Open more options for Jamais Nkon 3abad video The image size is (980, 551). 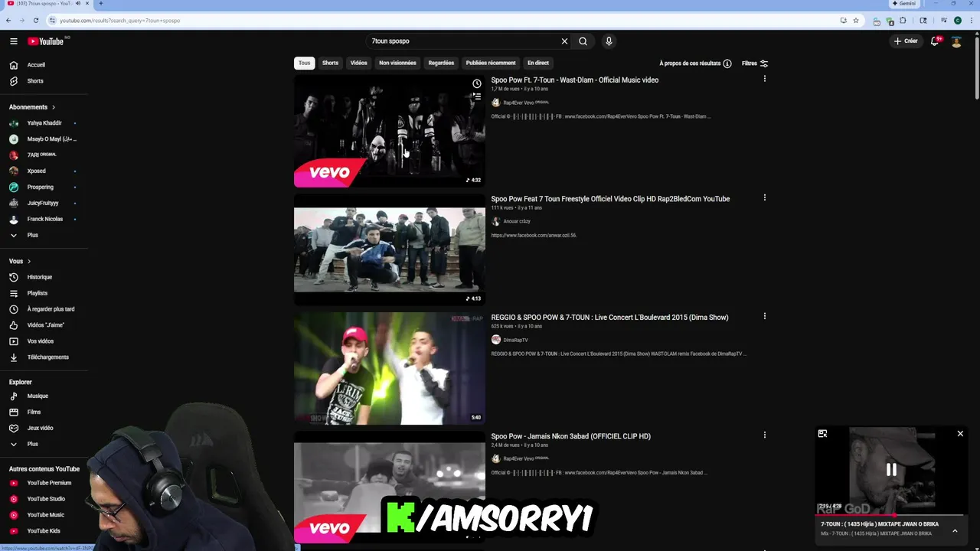(764, 435)
